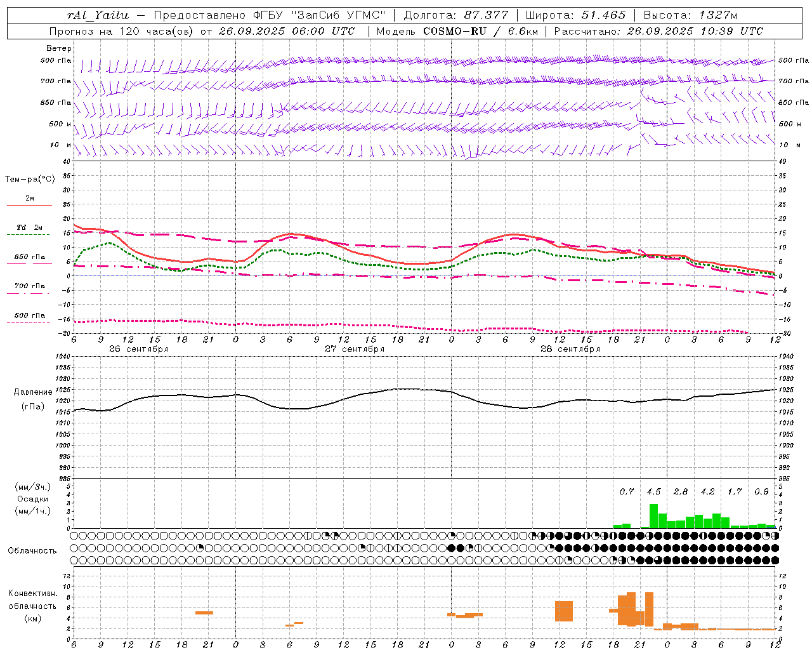Click the (гПа) unit under Давление
The height and width of the screenshot is (650, 812).
[32, 406]
